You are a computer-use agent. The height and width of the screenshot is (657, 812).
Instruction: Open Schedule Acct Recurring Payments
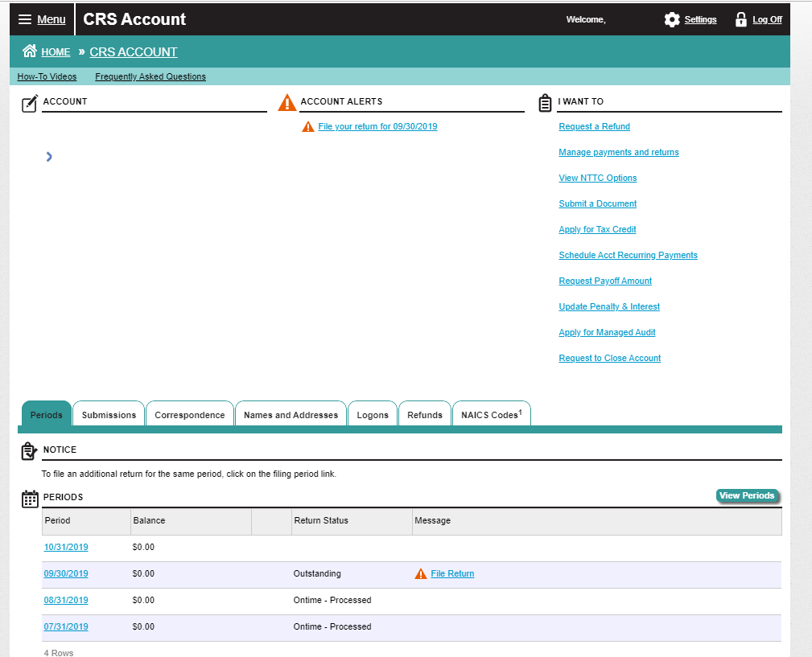(628, 255)
